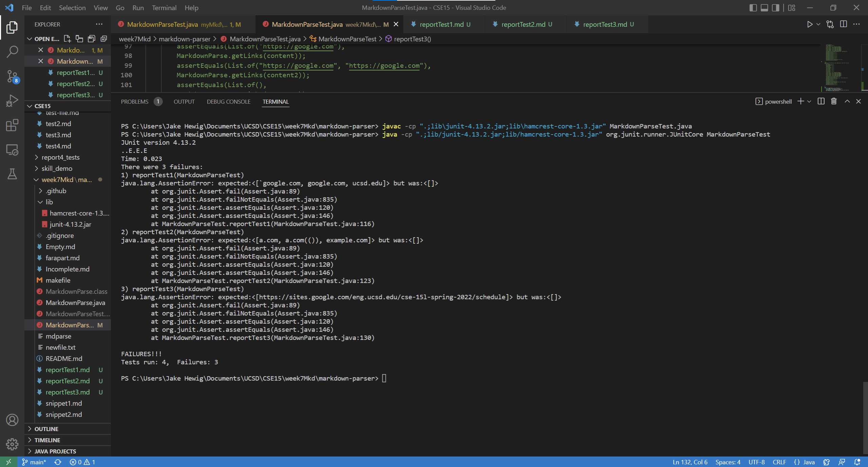Open the Search view in activity bar
Viewport: 868px width, 467px height.
(x=12, y=52)
